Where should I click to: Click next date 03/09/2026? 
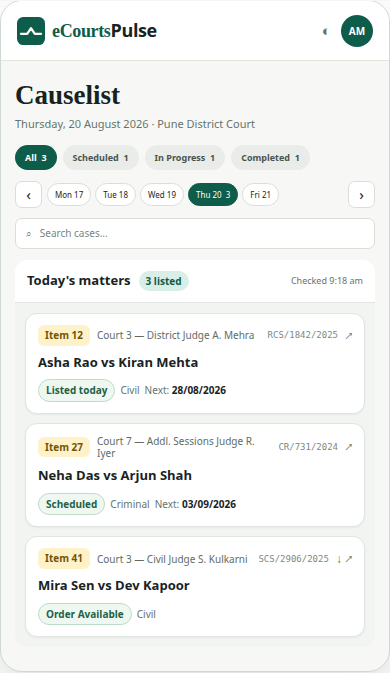(x=209, y=504)
